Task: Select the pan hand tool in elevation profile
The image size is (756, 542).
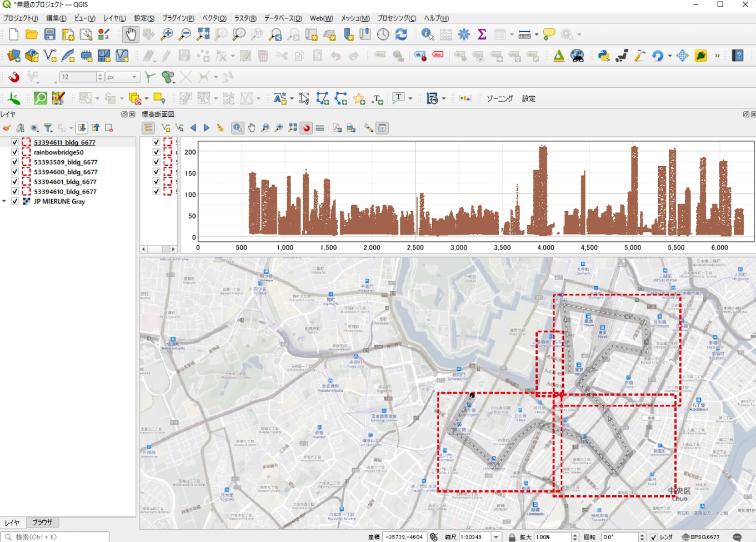Action: point(252,128)
